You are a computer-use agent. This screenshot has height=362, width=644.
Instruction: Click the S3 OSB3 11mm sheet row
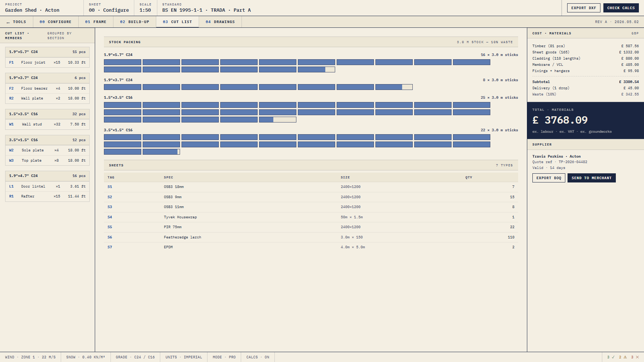point(311,207)
